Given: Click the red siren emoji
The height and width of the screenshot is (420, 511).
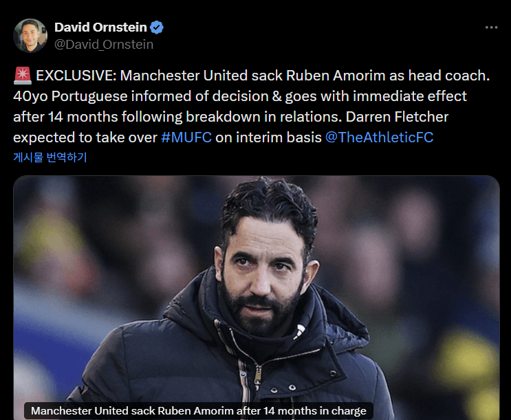Looking at the screenshot, I should click(23, 76).
